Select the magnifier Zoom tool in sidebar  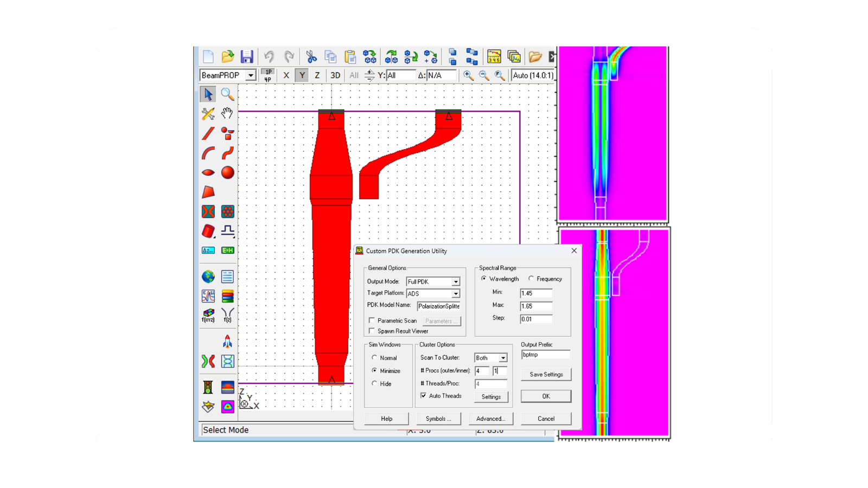tap(227, 94)
